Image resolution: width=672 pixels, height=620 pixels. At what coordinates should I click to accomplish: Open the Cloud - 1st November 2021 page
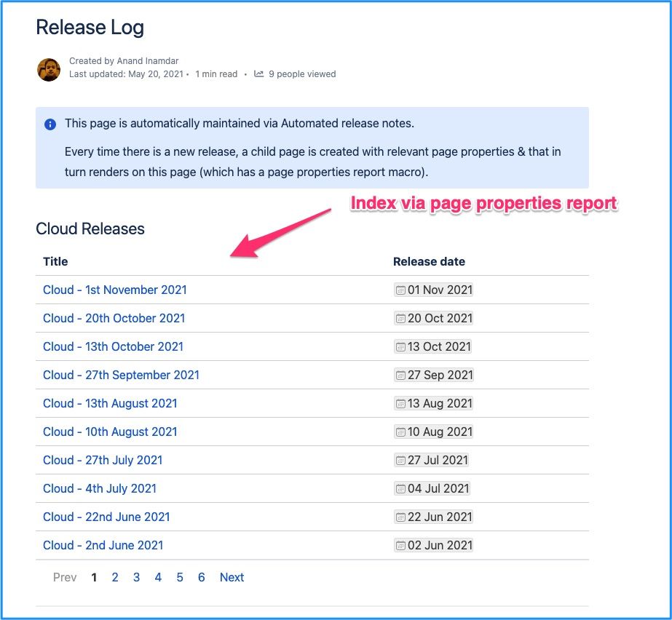[x=114, y=290]
